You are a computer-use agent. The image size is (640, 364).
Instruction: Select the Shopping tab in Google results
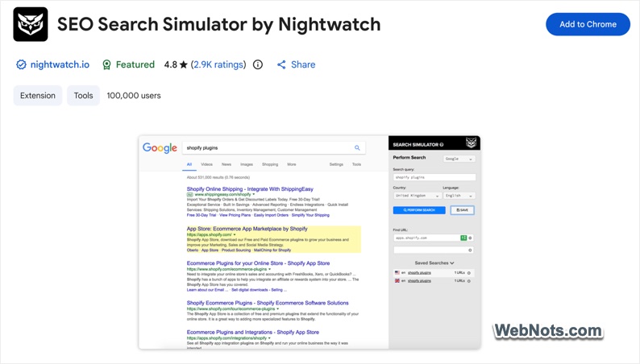point(270,164)
